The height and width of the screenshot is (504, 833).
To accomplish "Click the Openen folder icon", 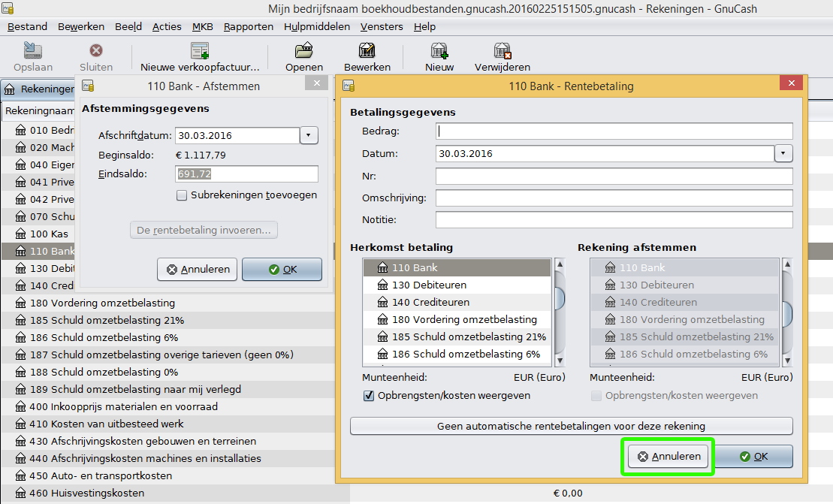I will [304, 50].
